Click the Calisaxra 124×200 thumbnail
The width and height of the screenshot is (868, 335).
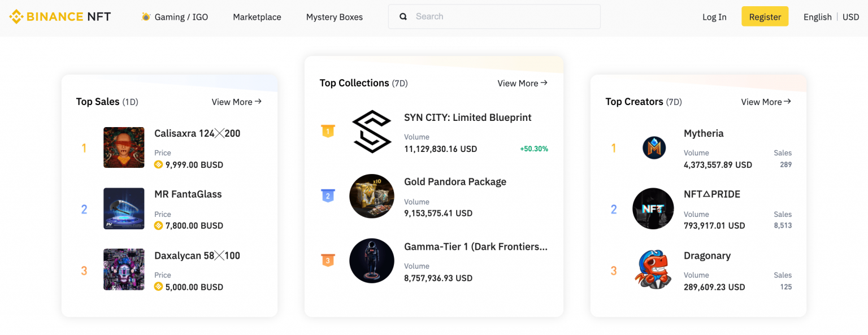pos(124,147)
